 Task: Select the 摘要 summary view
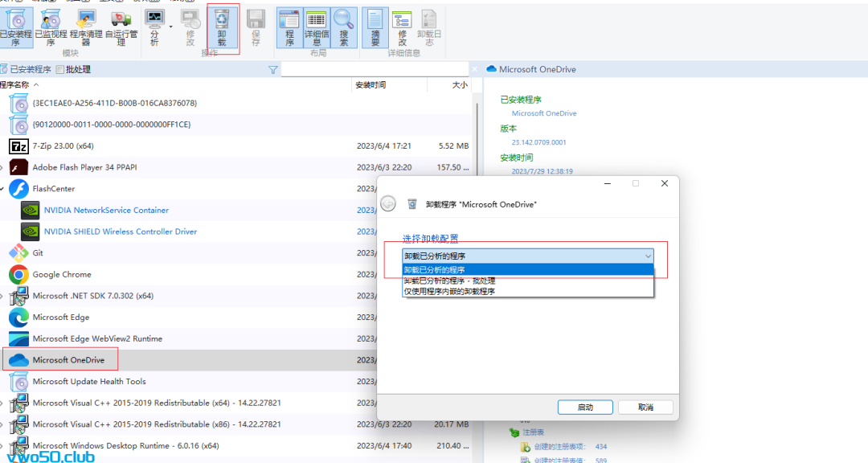coord(375,27)
